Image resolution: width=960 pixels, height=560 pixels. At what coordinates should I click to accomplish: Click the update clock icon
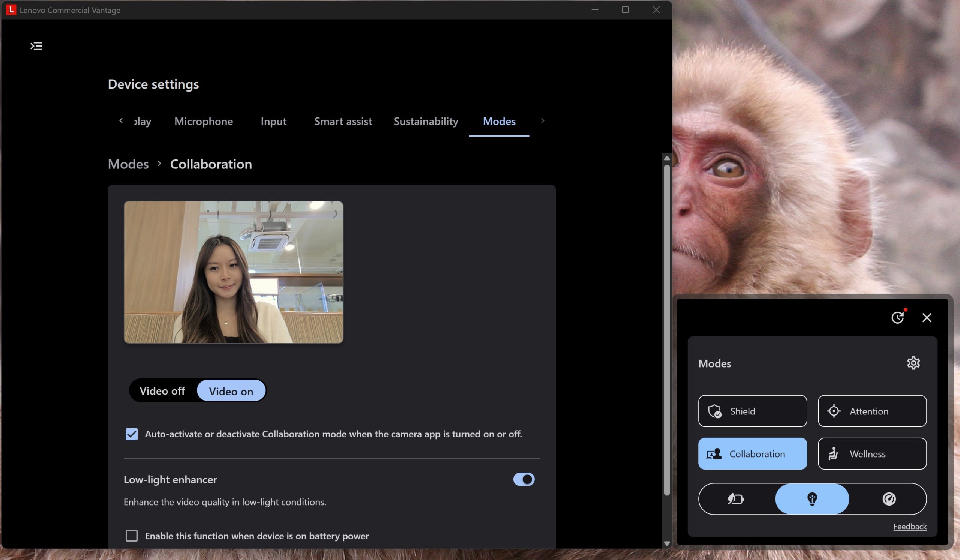[897, 317]
